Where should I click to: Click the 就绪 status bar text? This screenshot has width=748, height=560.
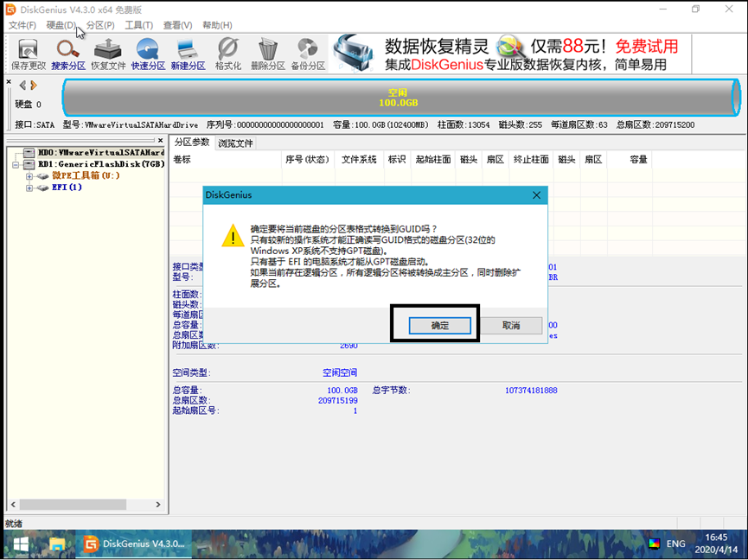point(14,524)
